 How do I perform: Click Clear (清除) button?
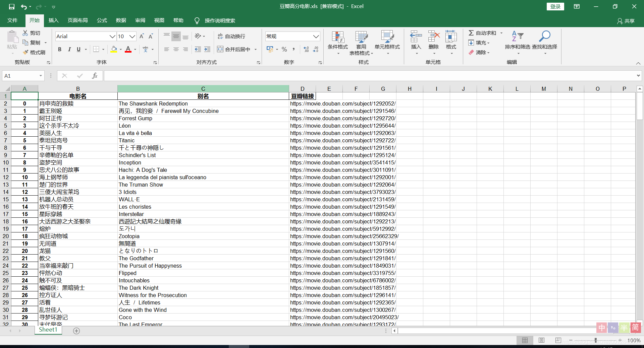tap(479, 52)
